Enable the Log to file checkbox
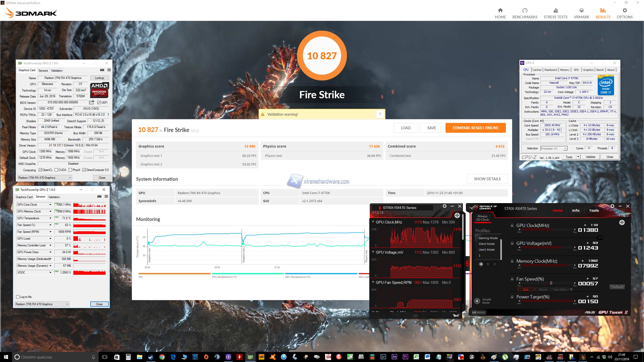Viewport: 644px width, 362px height. tap(18, 297)
